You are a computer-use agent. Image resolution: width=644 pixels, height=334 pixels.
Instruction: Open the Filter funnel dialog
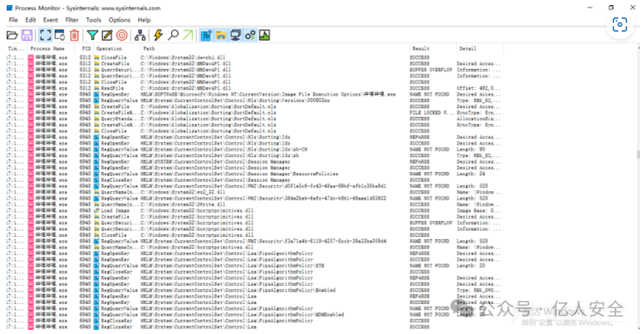pyautogui.click(x=93, y=35)
